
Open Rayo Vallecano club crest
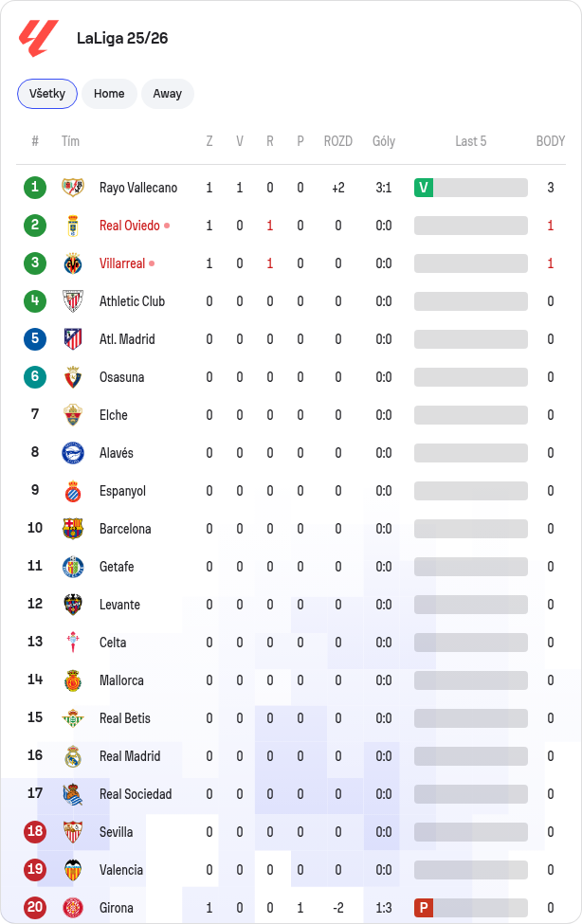(73, 188)
